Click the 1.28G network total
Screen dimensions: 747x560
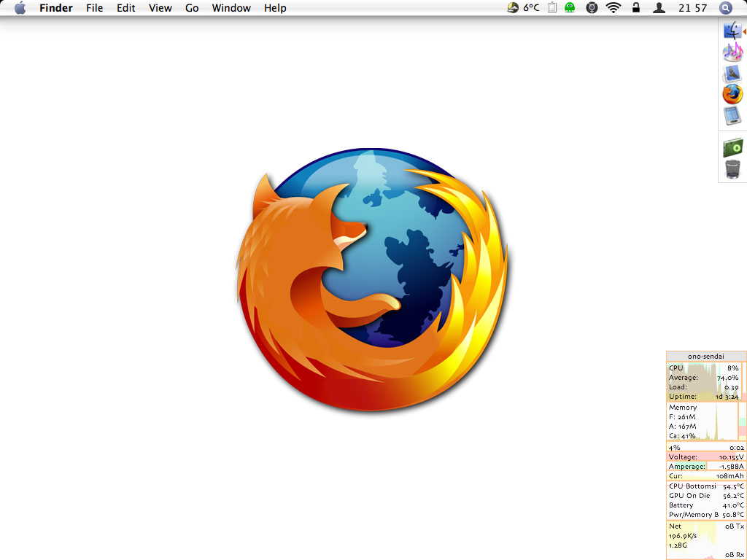pyautogui.click(x=678, y=545)
